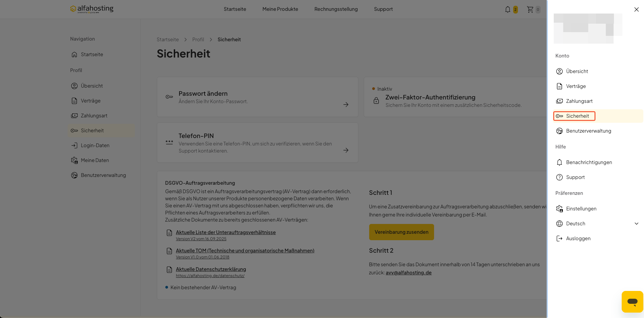Image resolution: width=644 pixels, height=318 pixels.
Task: Click the alfahosting logo
Action: point(92,9)
